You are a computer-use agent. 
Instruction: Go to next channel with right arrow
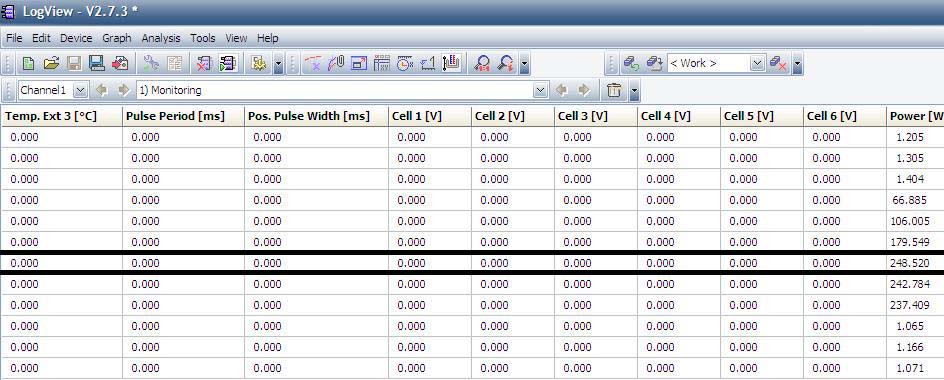tap(124, 90)
